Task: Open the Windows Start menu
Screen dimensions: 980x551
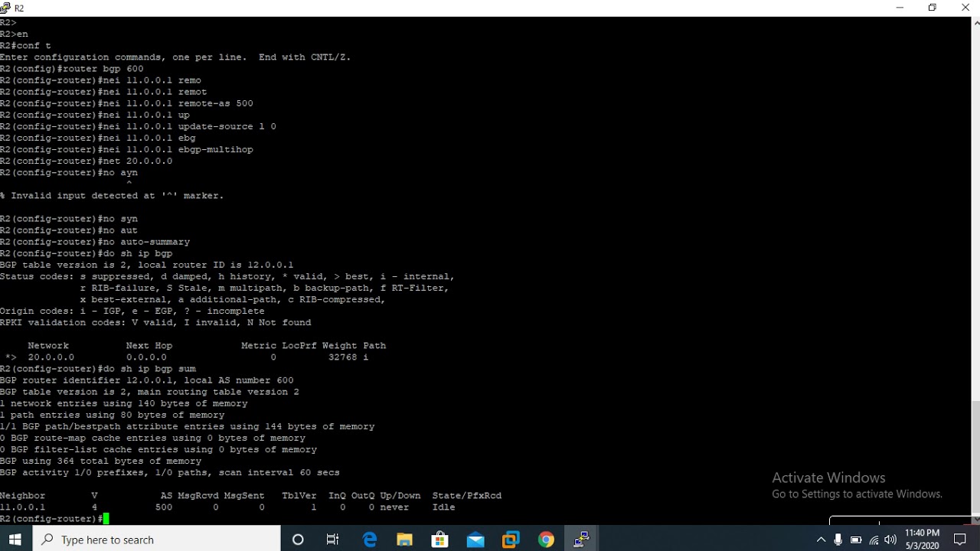Action: tap(15, 540)
